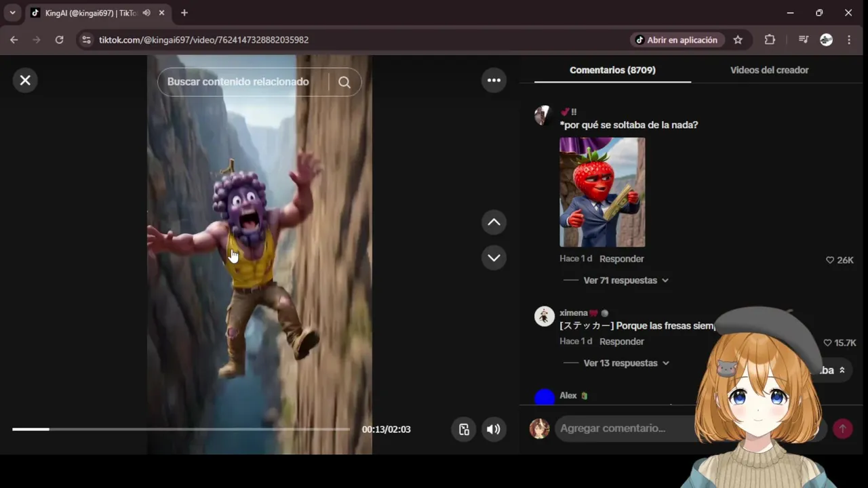The width and height of the screenshot is (868, 488).
Task: Select the KingAI TikTok browser tab
Action: point(98,13)
